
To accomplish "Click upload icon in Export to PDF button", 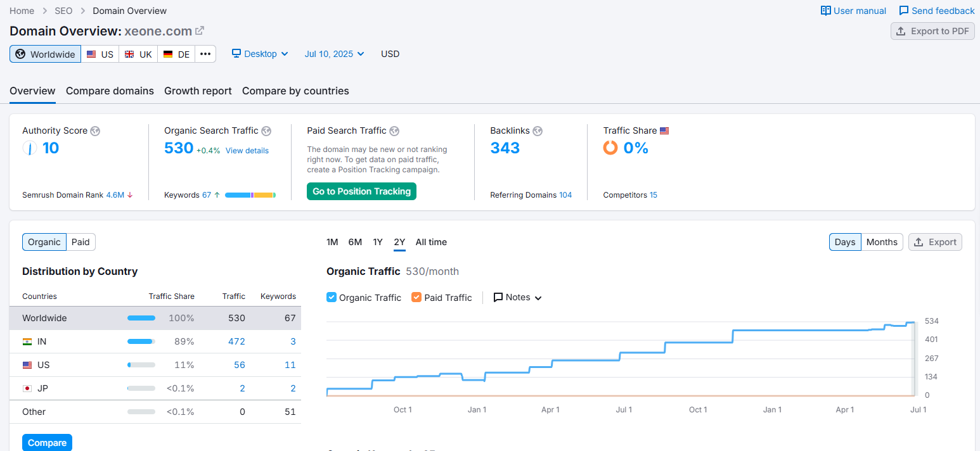I will click(901, 31).
